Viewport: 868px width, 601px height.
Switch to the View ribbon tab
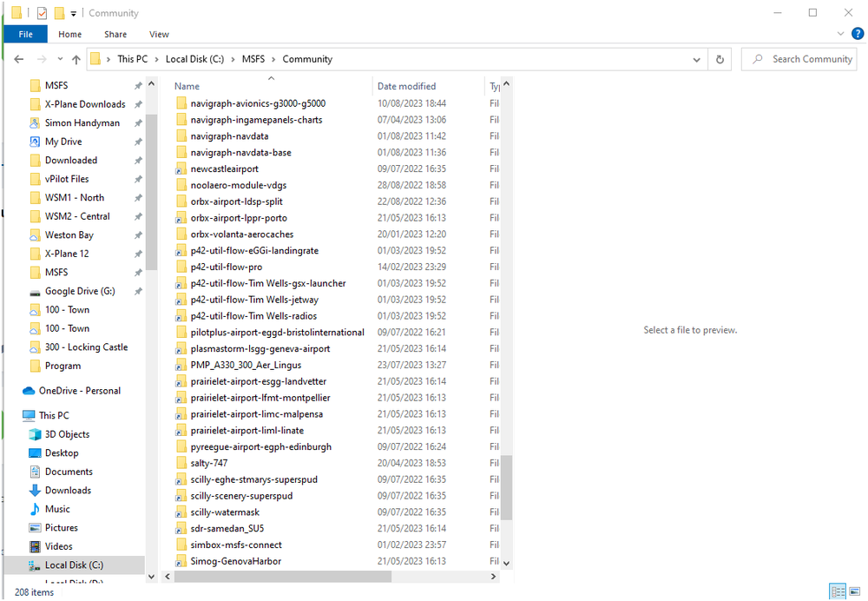[159, 34]
